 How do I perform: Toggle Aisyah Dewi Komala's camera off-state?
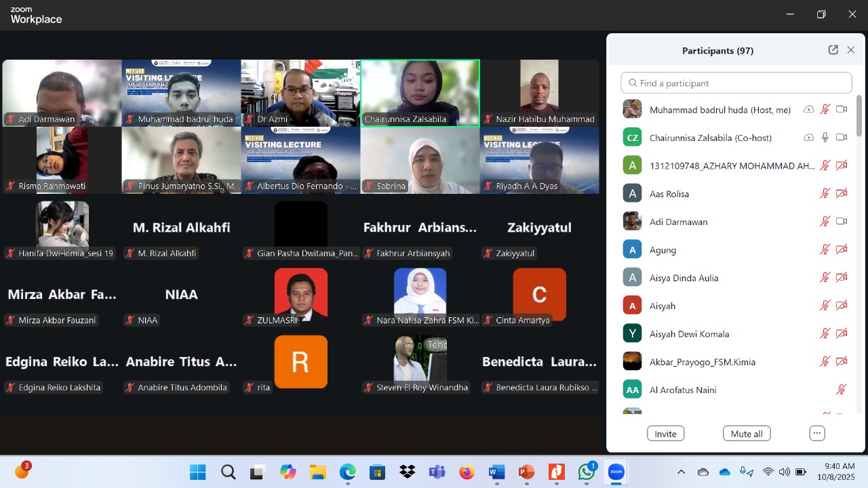[841, 333]
